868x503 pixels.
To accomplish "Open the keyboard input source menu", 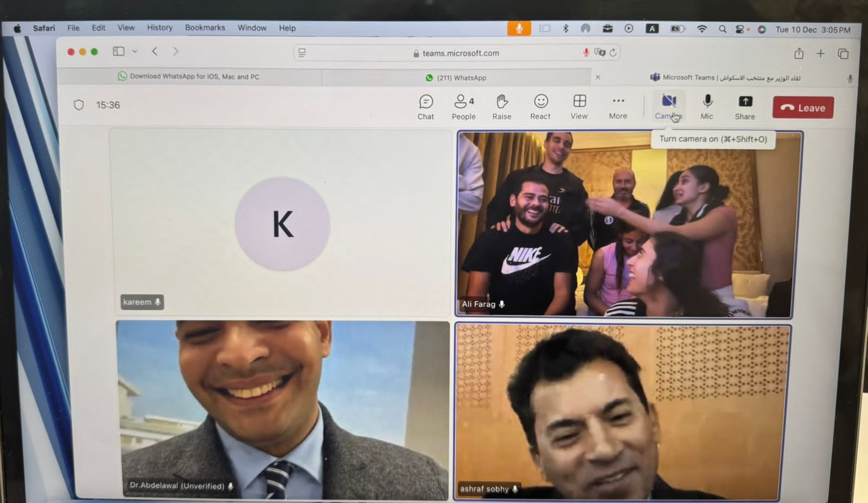I will 652,29.
